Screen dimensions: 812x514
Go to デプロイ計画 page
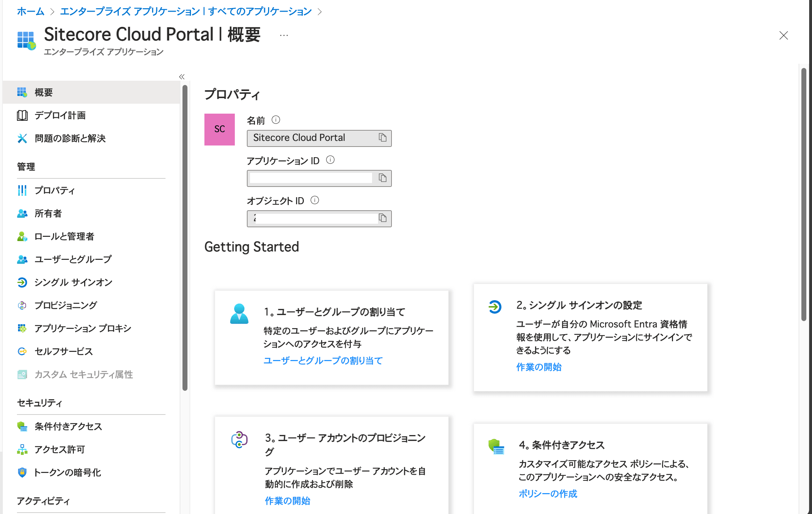click(60, 115)
